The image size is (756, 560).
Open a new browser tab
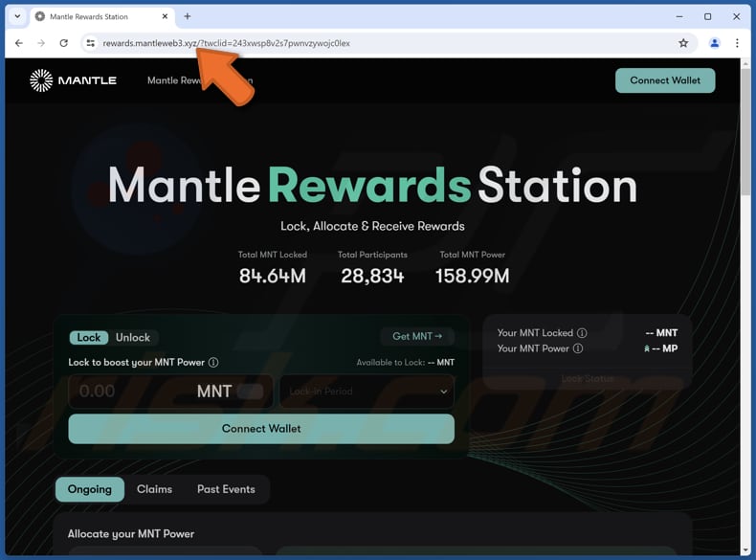pyautogui.click(x=188, y=16)
